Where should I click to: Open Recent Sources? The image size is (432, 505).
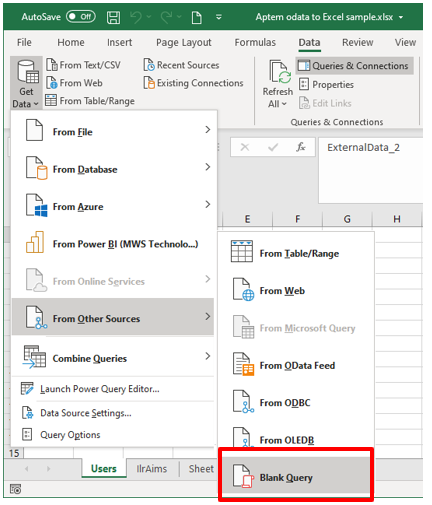coord(182,65)
